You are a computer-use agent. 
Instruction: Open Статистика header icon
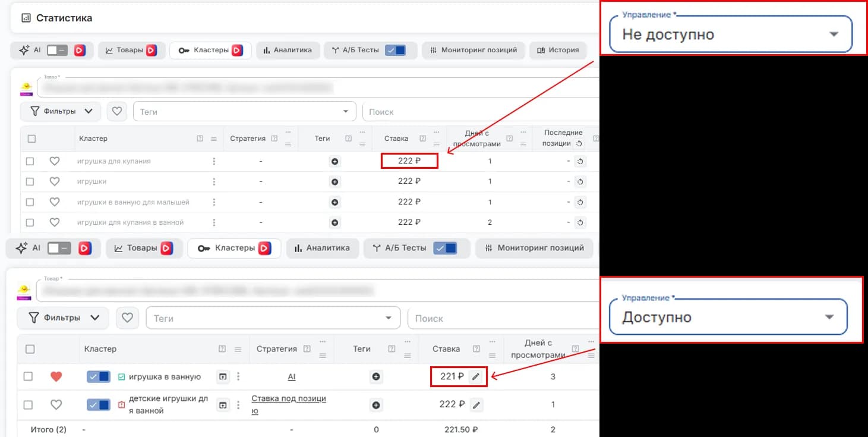[26, 18]
